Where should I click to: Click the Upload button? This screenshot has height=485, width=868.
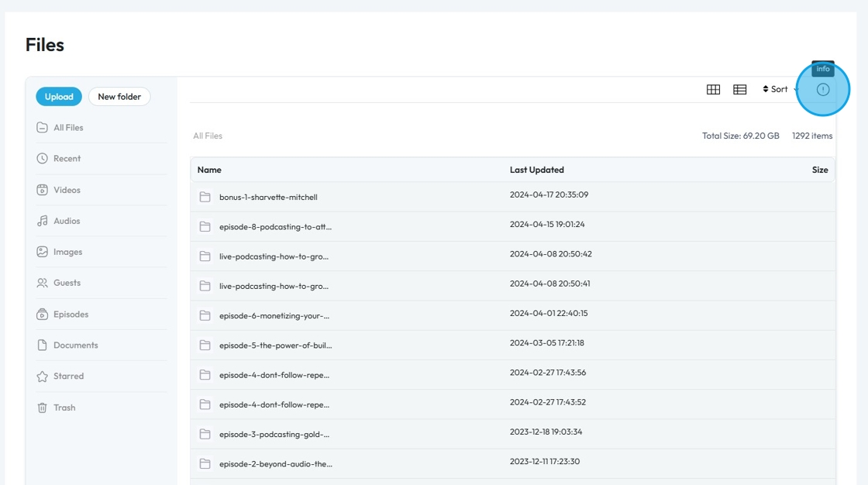click(x=59, y=97)
